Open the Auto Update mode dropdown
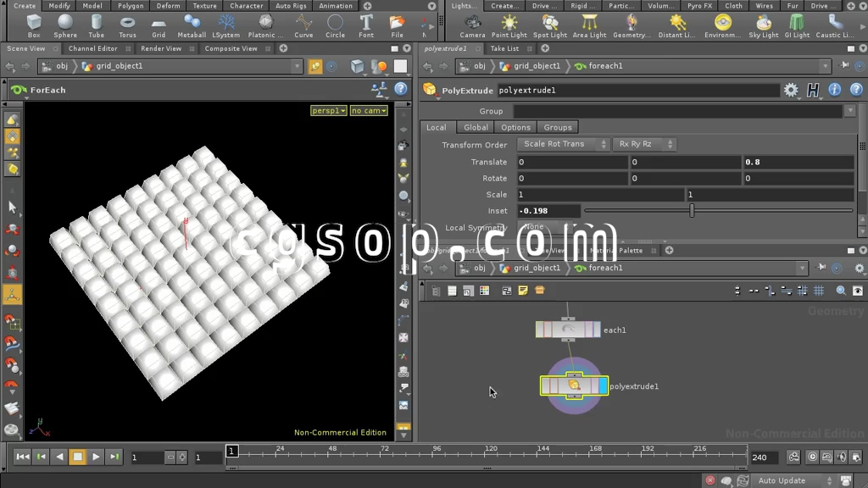The width and height of the screenshot is (868, 488). tap(794, 480)
